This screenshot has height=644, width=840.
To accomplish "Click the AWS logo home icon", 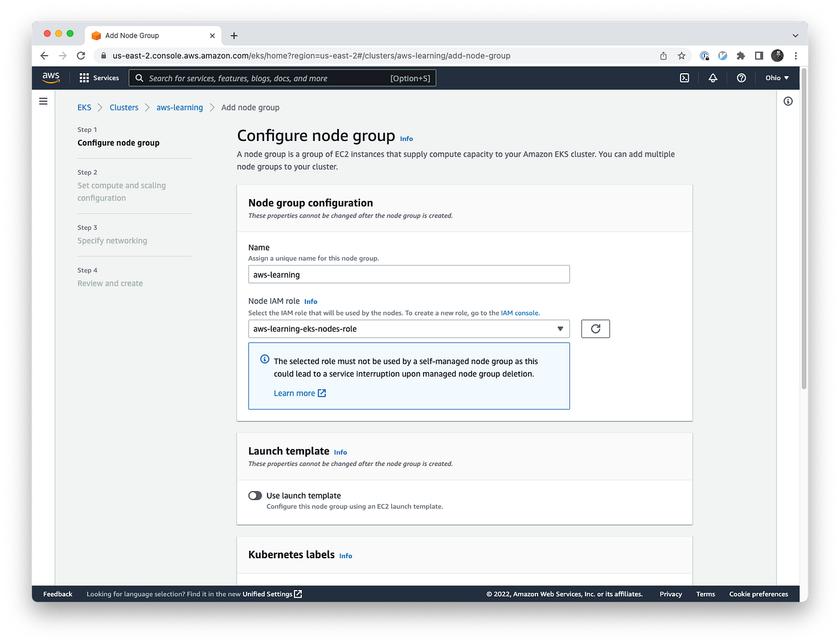I will click(51, 77).
